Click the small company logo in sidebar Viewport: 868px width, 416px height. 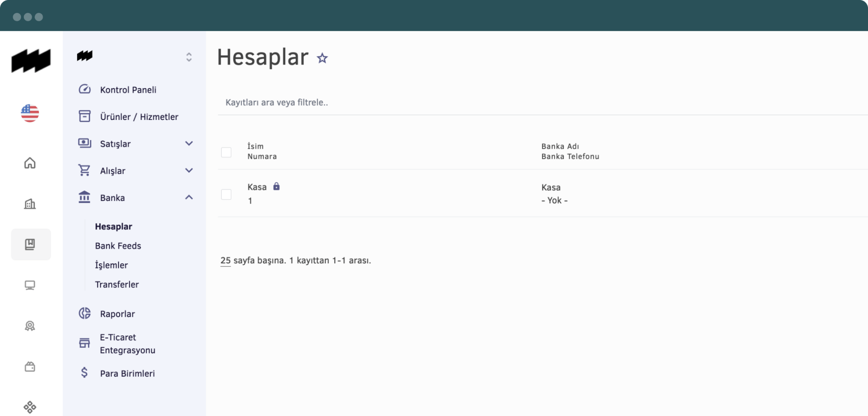(x=85, y=56)
